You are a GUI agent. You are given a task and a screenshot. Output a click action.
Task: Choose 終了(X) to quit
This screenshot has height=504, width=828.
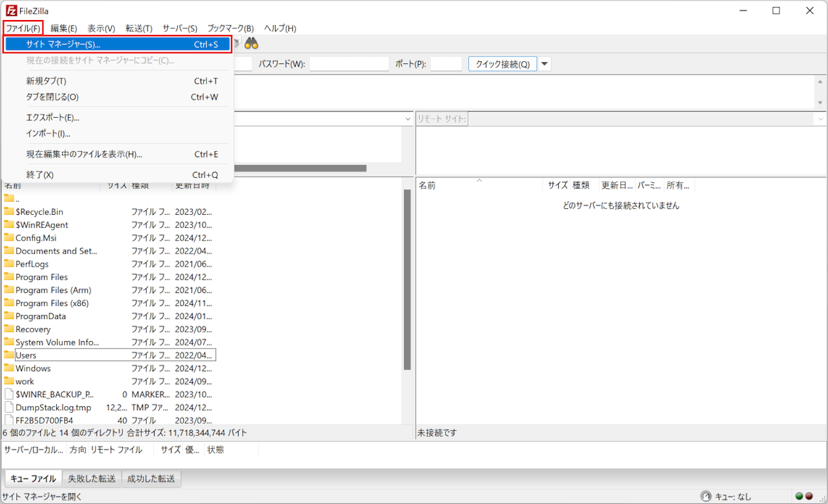[117, 175]
